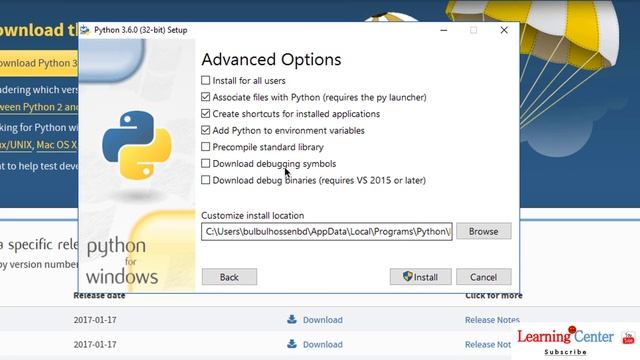Open first Release Notes link
Image resolution: width=640 pixels, height=360 pixels.
coord(492,320)
